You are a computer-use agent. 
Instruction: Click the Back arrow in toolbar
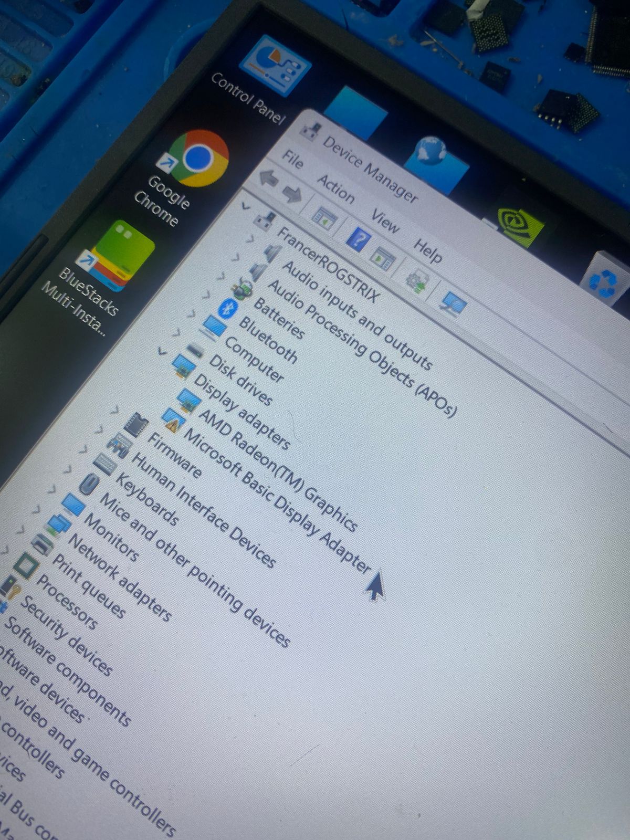[x=269, y=178]
